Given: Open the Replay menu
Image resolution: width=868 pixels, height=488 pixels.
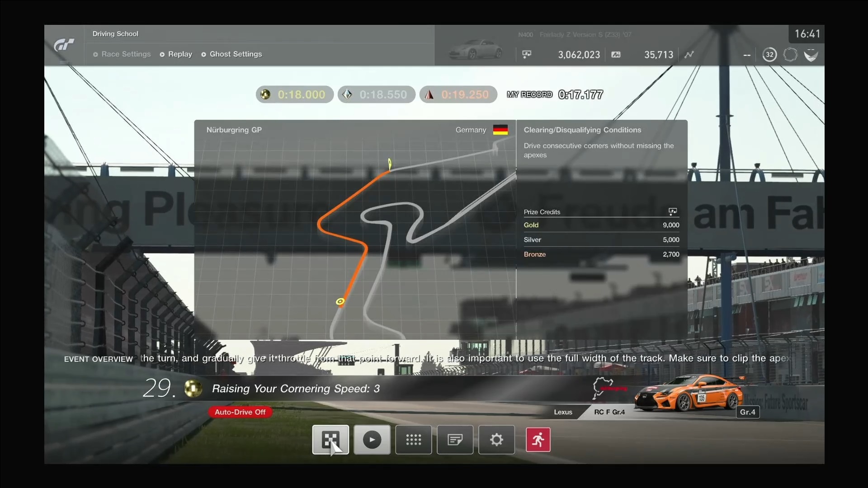Looking at the screenshot, I should [175, 54].
